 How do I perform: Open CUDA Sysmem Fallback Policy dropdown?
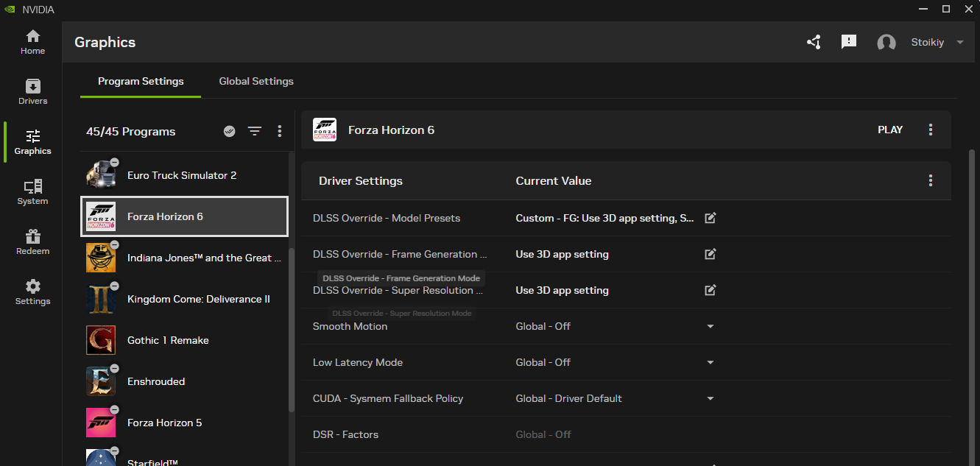(711, 398)
